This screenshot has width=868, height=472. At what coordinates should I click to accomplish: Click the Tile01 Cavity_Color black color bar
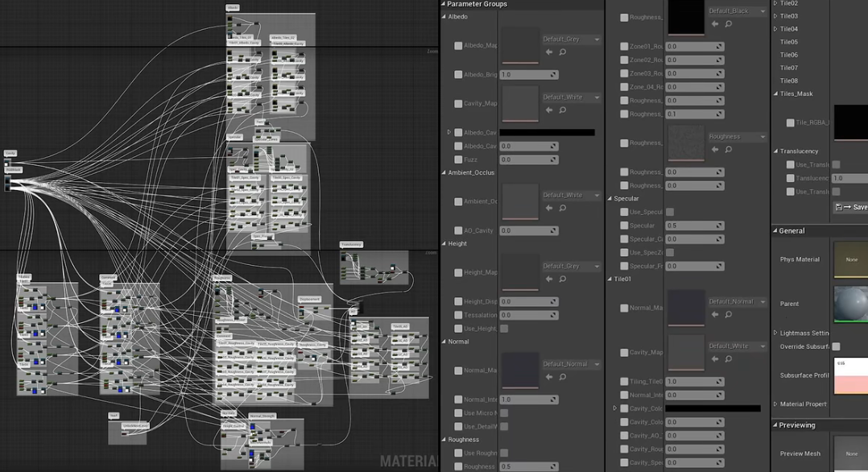click(x=713, y=409)
